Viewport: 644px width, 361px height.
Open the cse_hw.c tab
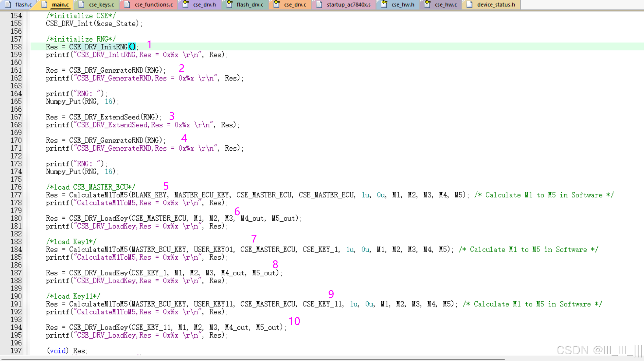tap(446, 5)
